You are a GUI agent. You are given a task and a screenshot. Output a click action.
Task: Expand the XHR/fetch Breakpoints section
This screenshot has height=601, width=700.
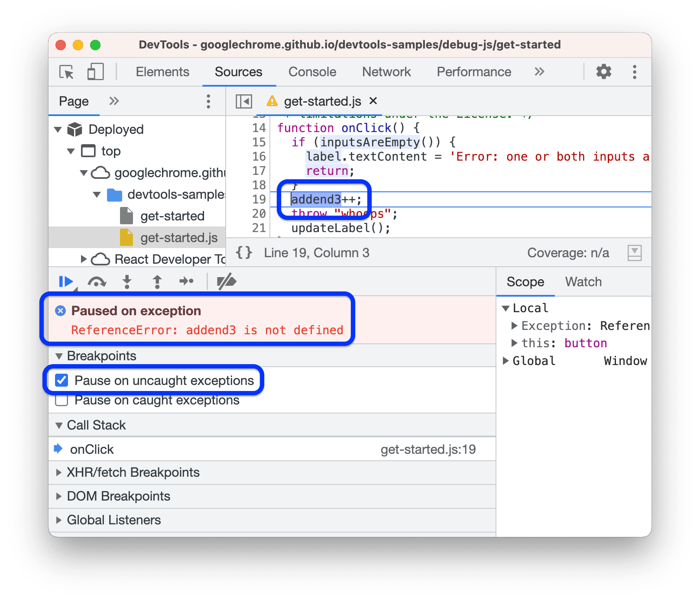tap(59, 472)
